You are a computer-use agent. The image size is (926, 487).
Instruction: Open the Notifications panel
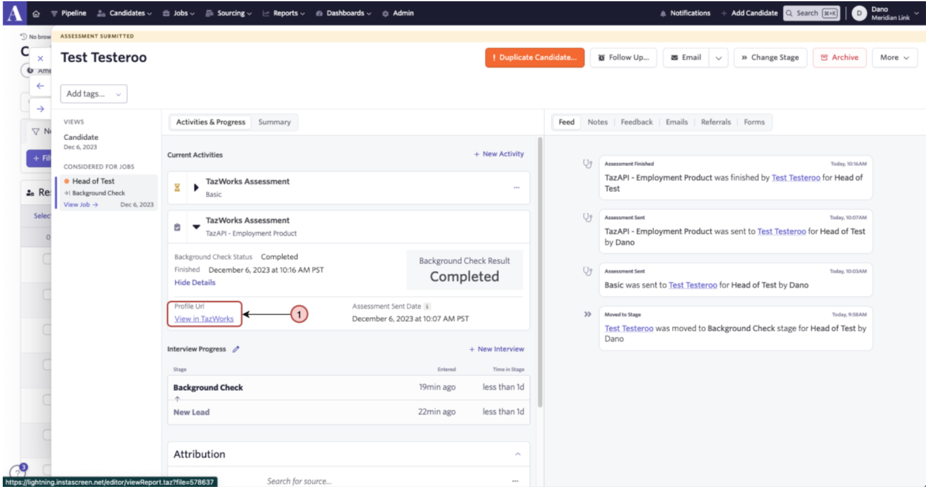tap(684, 13)
